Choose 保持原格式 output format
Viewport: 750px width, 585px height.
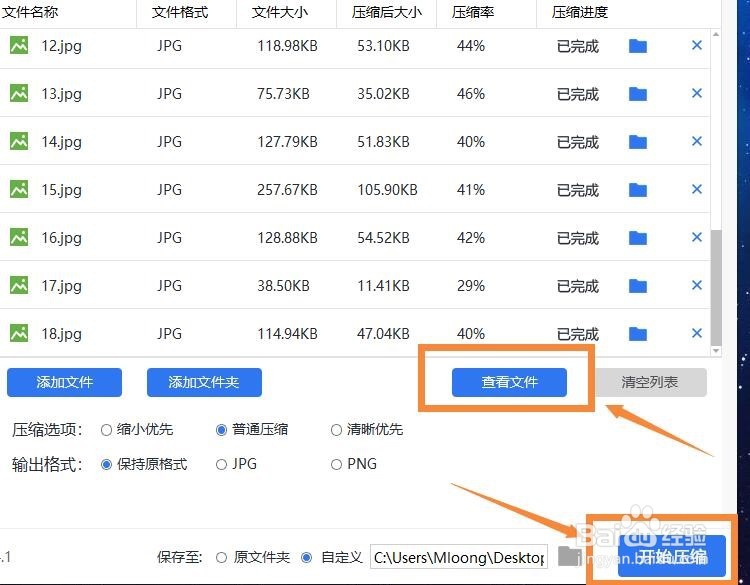[x=144, y=464]
